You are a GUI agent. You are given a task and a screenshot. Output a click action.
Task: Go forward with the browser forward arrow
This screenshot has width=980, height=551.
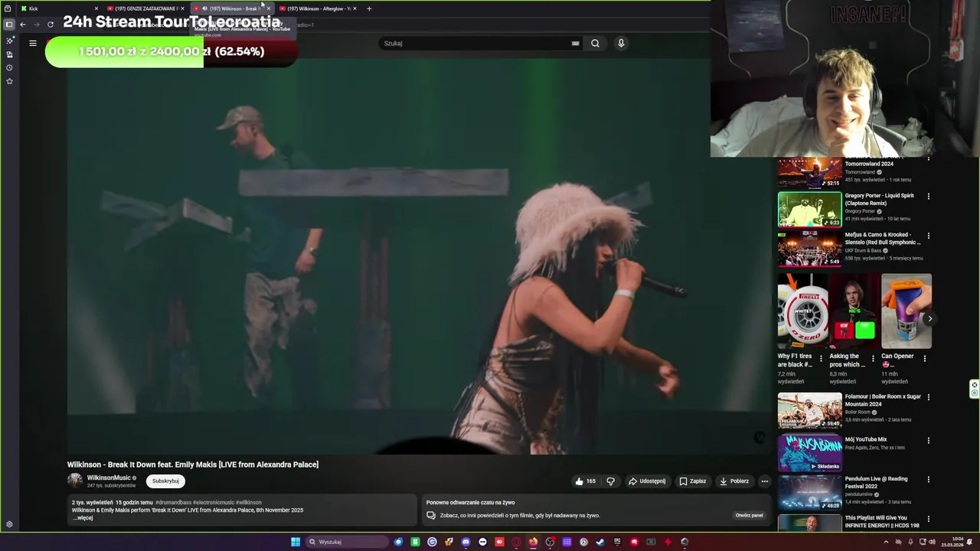tap(36, 24)
